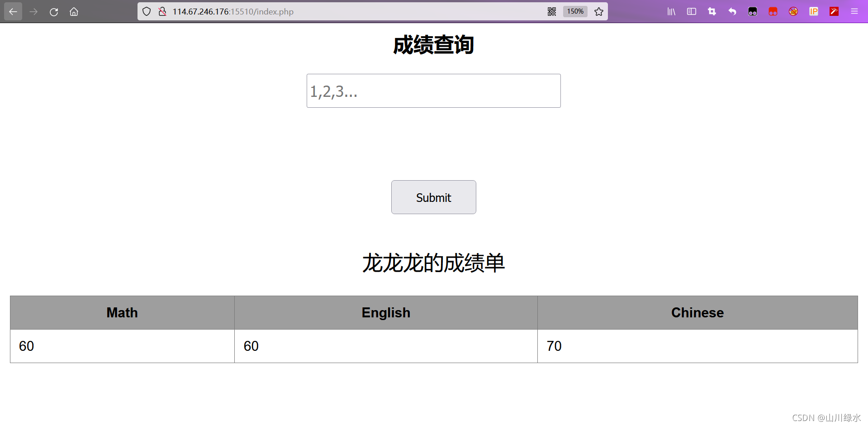This screenshot has height=426, width=868.
Task: Click the Math column header
Action: [122, 313]
